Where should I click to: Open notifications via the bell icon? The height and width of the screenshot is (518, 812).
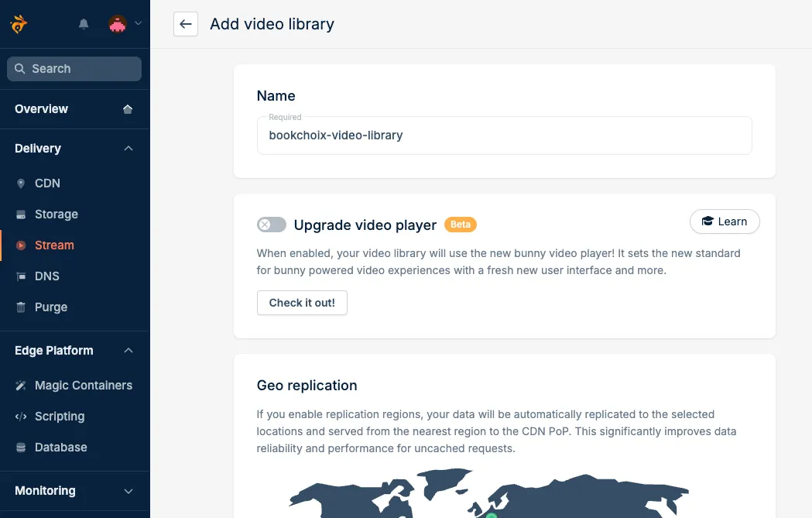point(84,23)
